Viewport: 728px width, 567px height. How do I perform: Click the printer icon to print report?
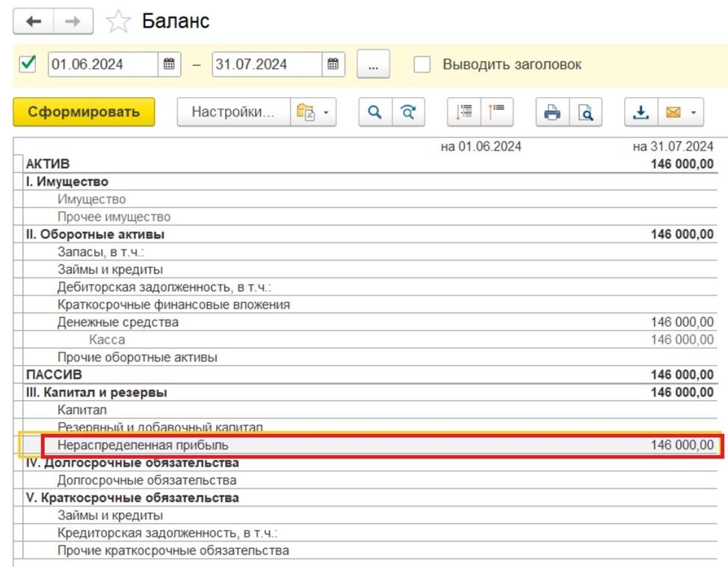pos(552,112)
